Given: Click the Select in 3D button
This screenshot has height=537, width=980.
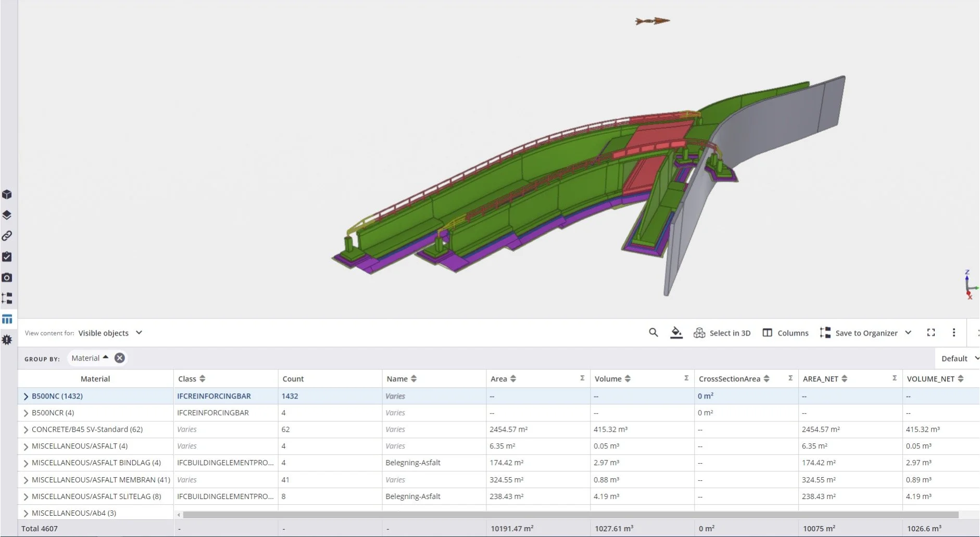Looking at the screenshot, I should pos(723,333).
